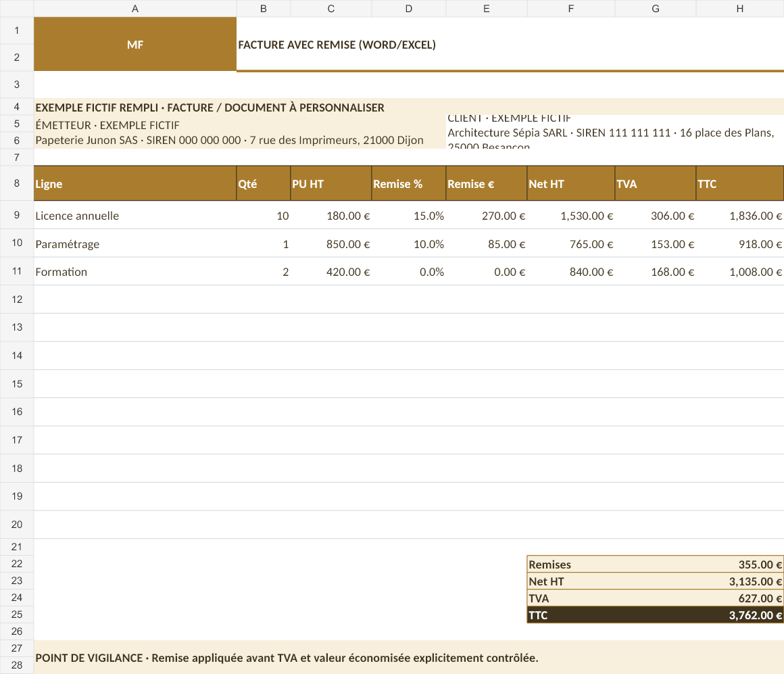Select row 15 header
784x674 pixels.
[17, 384]
